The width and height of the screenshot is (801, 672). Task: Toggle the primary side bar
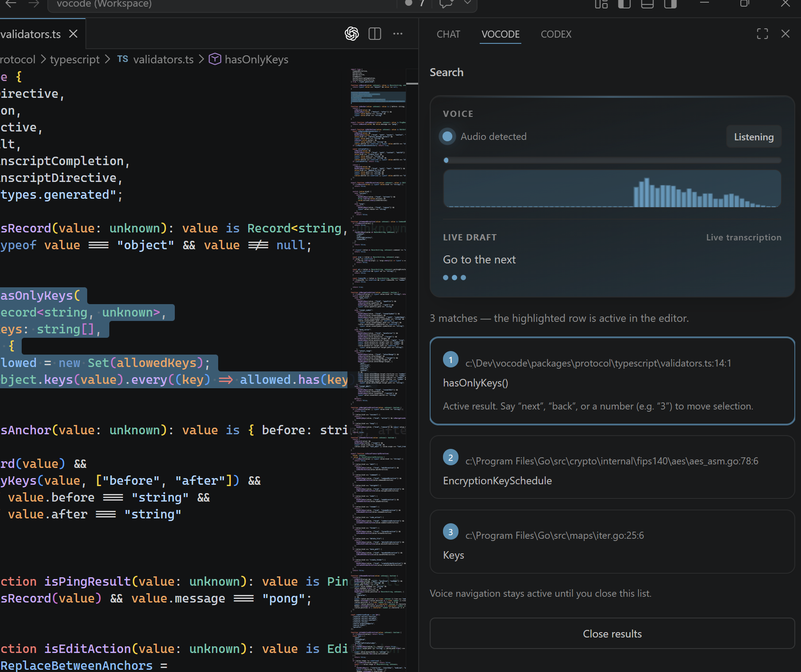(624, 4)
